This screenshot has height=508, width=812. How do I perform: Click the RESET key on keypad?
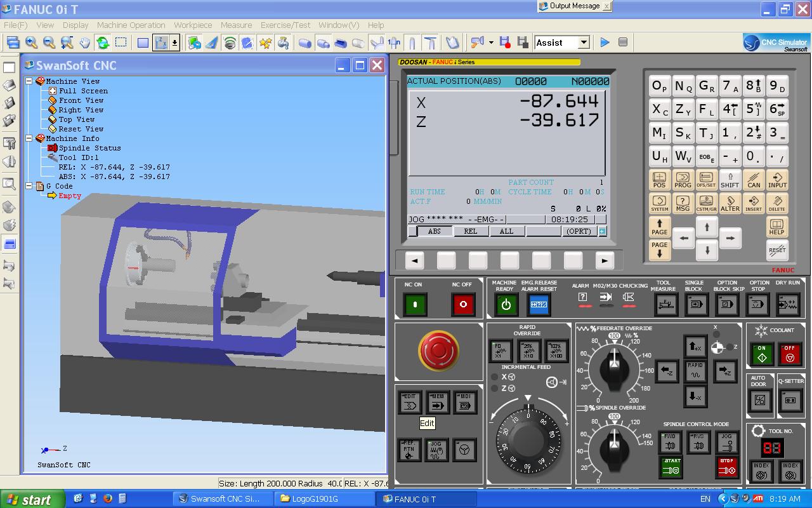[x=777, y=250]
